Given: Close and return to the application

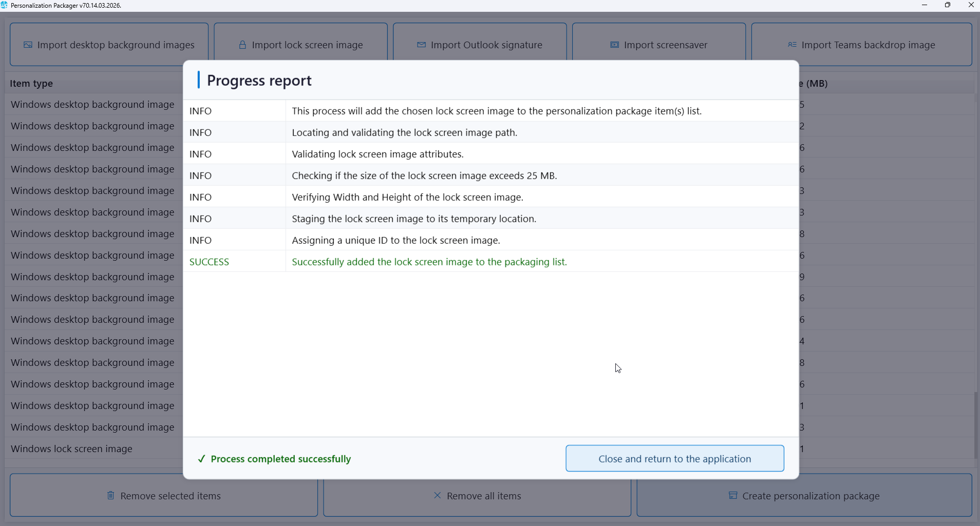Looking at the screenshot, I should pos(674,459).
